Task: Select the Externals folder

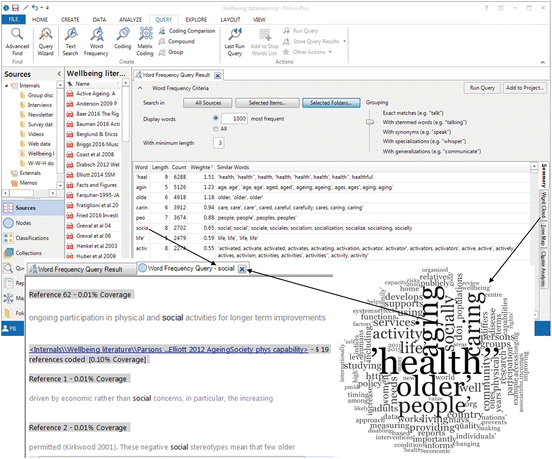Action: [x=26, y=173]
